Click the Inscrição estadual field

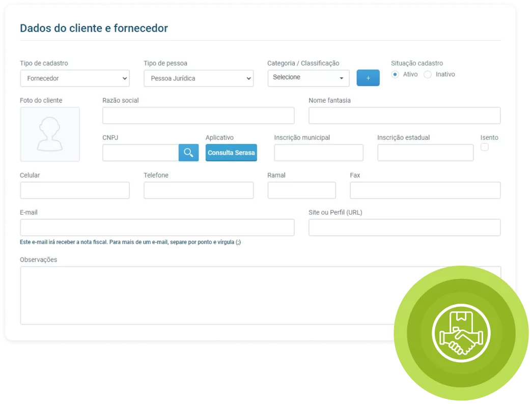click(x=426, y=153)
